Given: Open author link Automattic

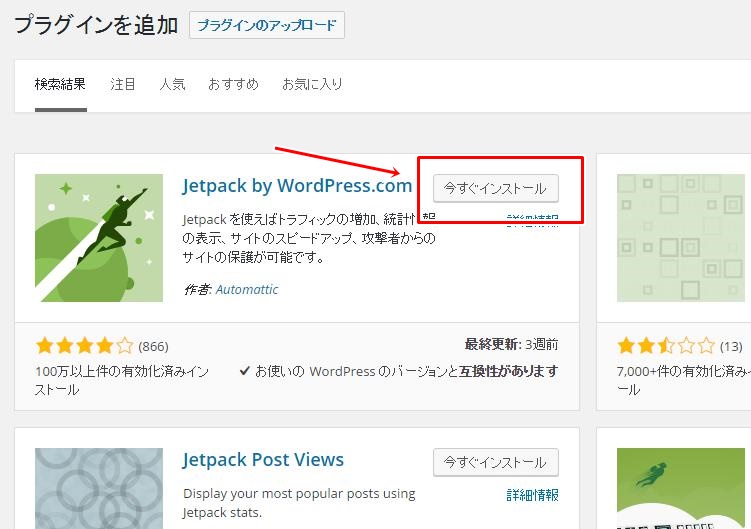Looking at the screenshot, I should (x=247, y=289).
